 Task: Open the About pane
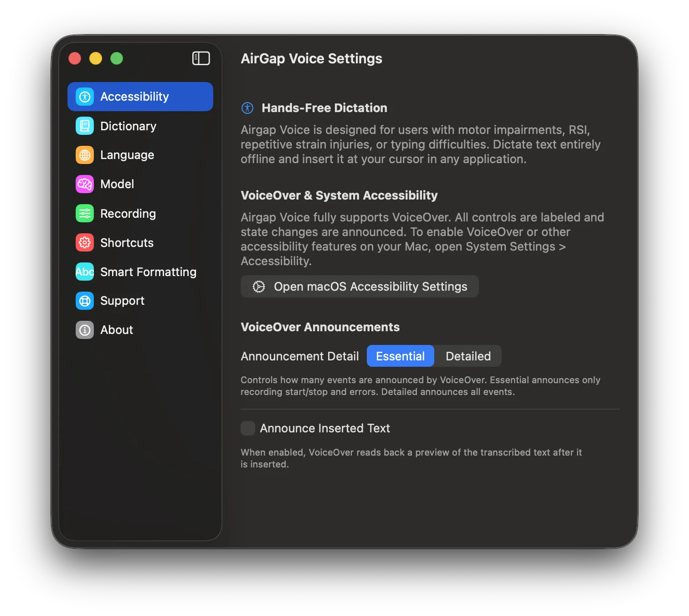pos(140,330)
